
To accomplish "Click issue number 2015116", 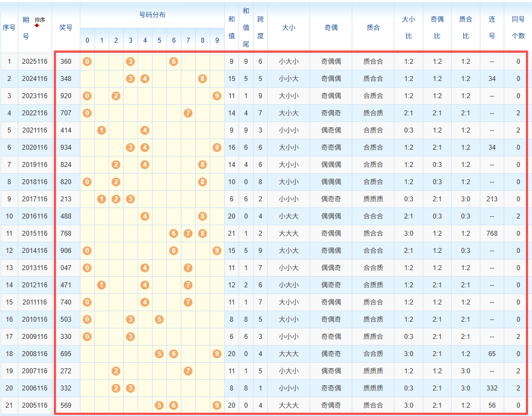I will pos(34,234).
